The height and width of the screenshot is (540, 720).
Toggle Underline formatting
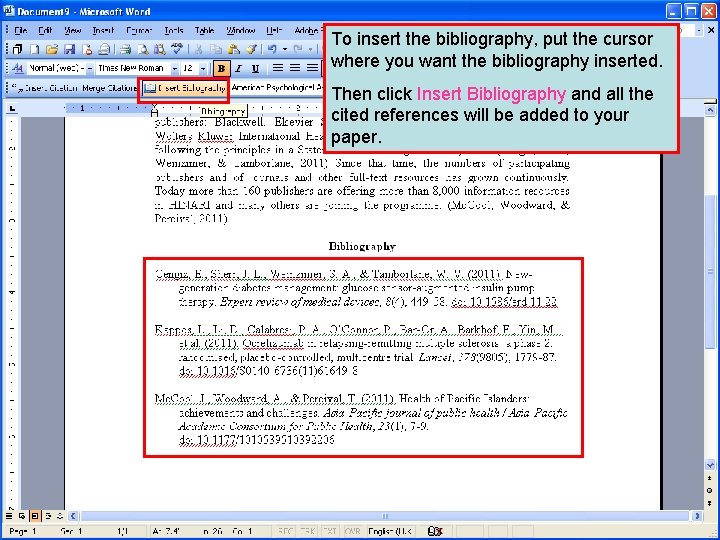[x=255, y=68]
